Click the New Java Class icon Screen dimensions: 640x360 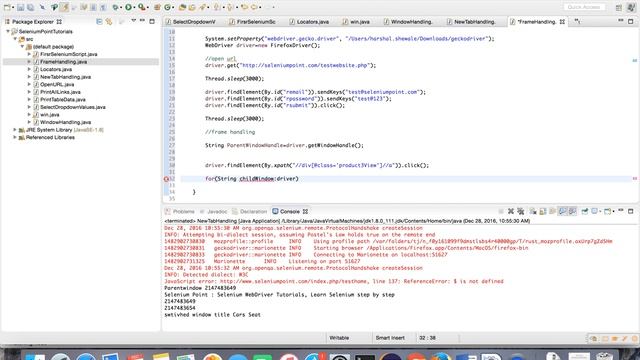point(167,7)
